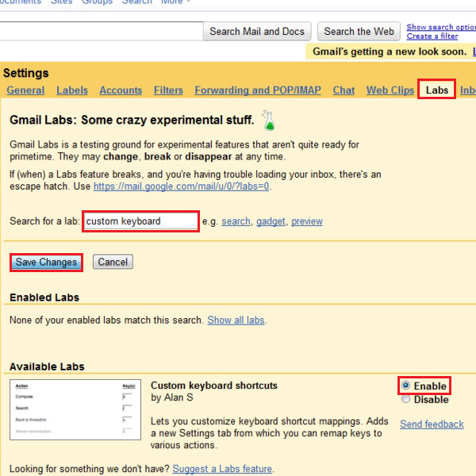Screen dimensions: 476x476
Task: Focus the Search for a lab field
Action: pyautogui.click(x=140, y=221)
